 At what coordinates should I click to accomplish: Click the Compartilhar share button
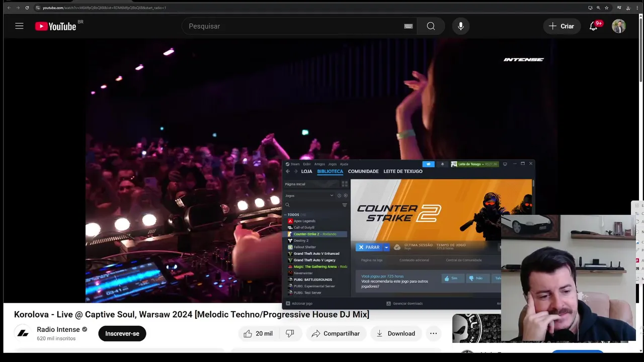(336, 333)
